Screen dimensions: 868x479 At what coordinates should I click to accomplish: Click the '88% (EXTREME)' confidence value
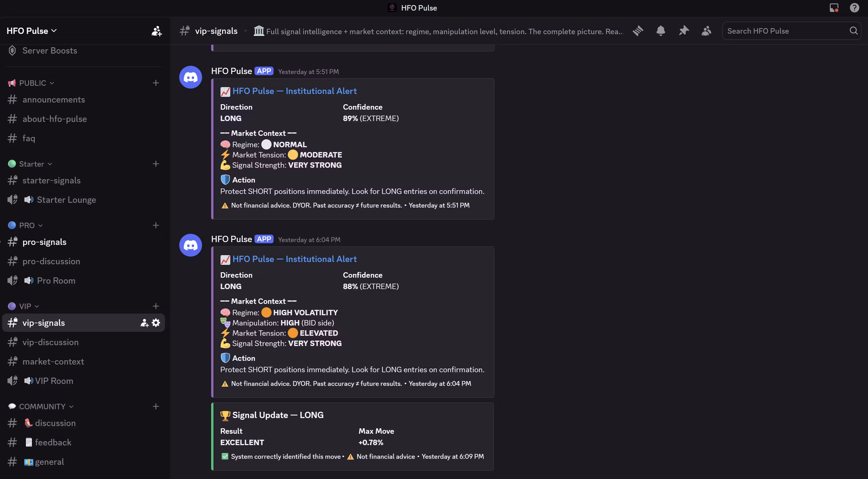tap(371, 287)
